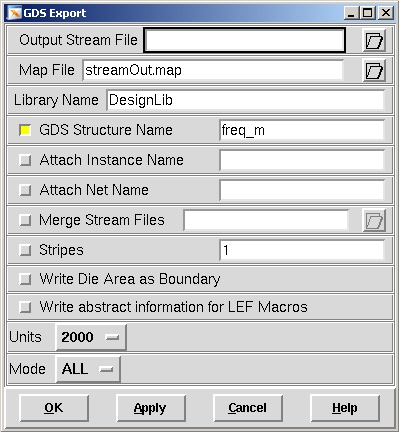This screenshot has height=432, width=399.
Task: Open file browser for Map File
Action: pos(374,70)
